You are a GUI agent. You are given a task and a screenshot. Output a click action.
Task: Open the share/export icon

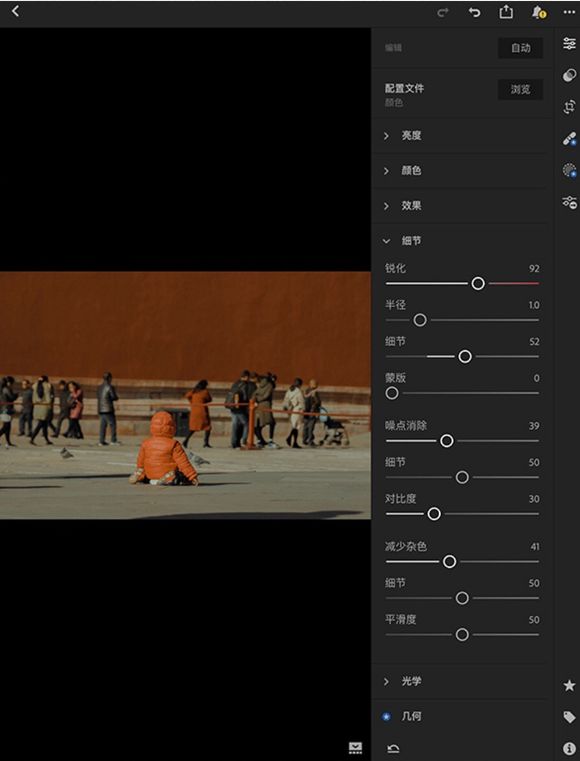click(506, 12)
